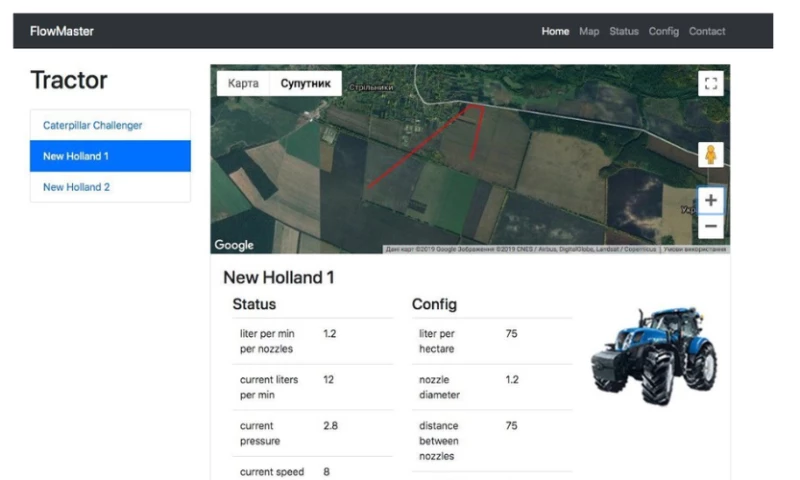Open the map terms of use link
This screenshot has width=800, height=480.
coord(694,249)
